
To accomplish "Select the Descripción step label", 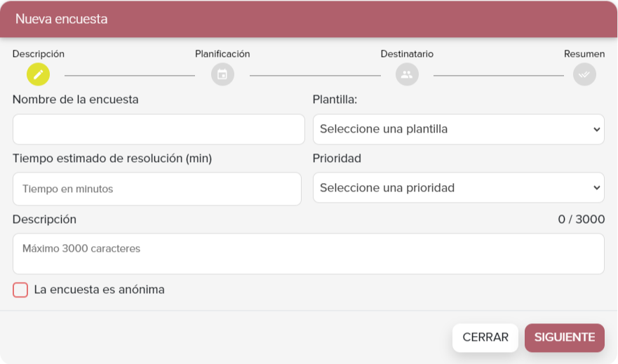I will [39, 53].
